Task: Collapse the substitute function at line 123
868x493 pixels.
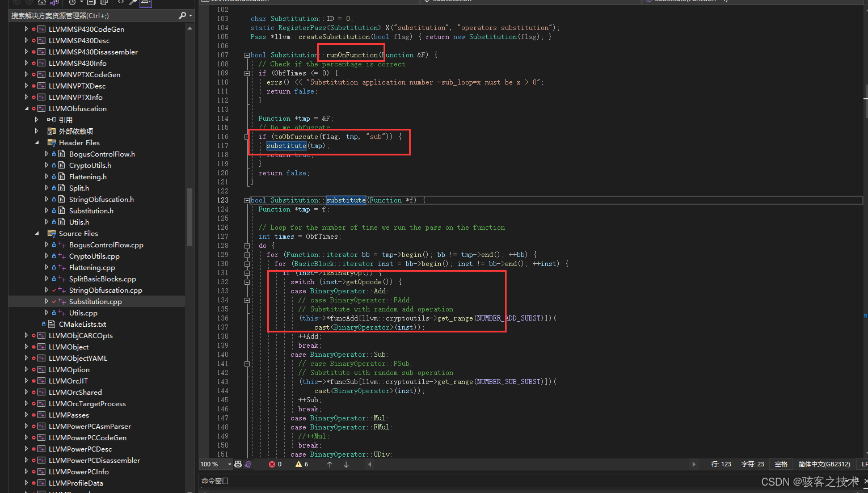Action: click(247, 200)
